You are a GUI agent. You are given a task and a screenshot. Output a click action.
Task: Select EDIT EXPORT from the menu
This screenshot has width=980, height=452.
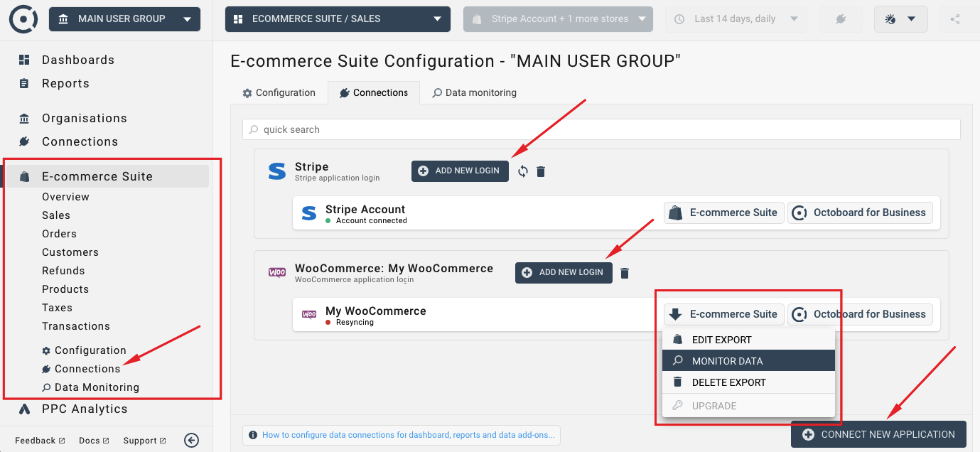pos(748,340)
